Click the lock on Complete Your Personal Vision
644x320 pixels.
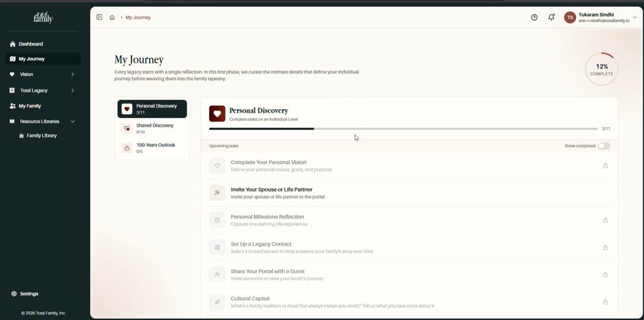[605, 166]
